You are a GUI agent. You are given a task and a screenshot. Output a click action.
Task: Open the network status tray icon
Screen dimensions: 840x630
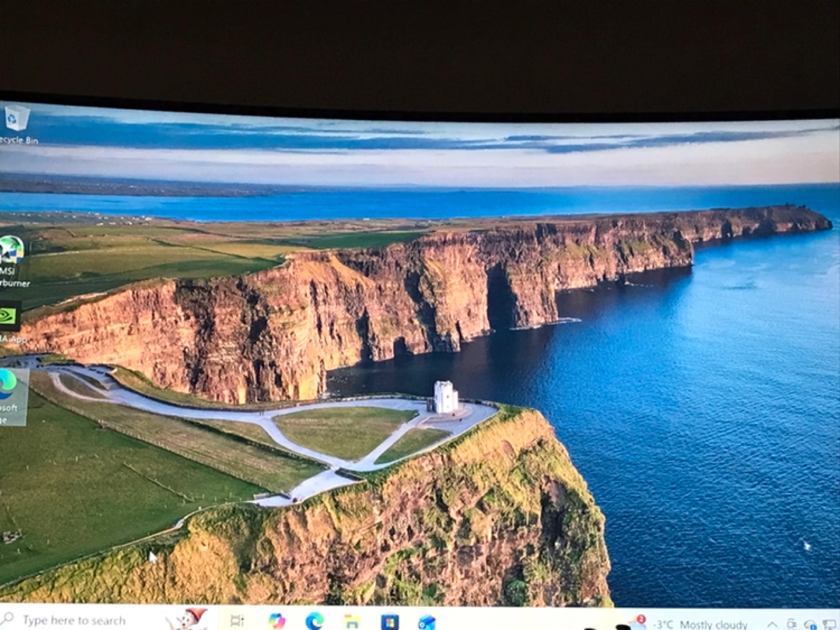point(828,625)
